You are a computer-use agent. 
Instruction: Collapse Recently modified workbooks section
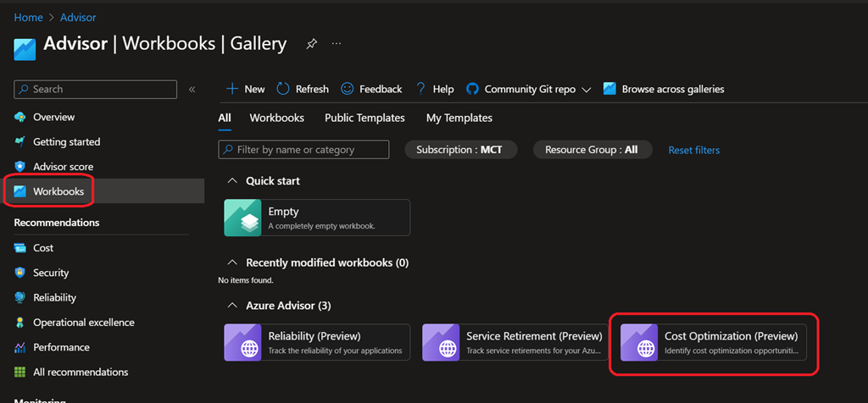point(231,263)
